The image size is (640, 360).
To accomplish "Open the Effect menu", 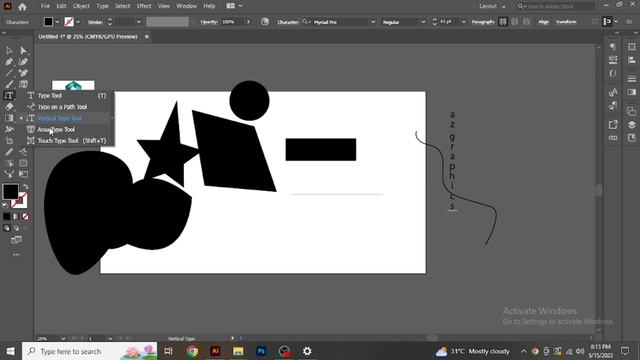I will pos(144,6).
